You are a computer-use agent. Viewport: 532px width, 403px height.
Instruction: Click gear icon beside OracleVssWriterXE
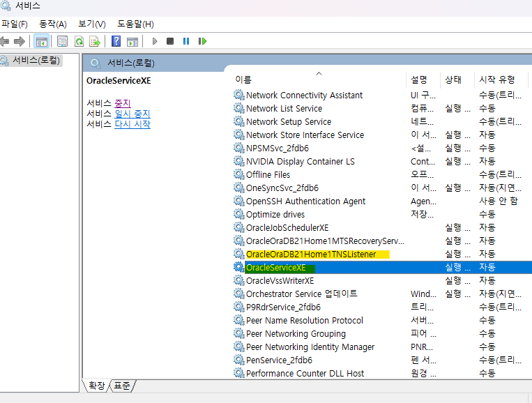(x=239, y=280)
